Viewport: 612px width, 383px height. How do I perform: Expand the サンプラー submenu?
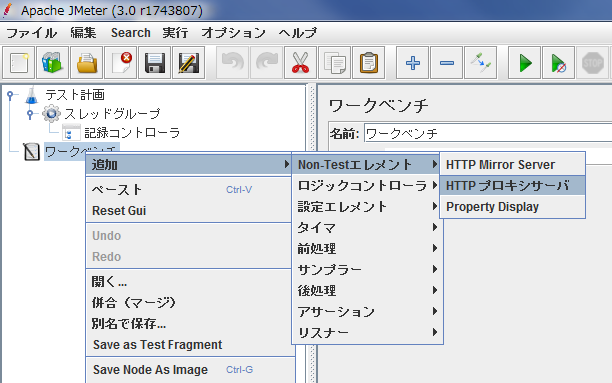pos(367,270)
